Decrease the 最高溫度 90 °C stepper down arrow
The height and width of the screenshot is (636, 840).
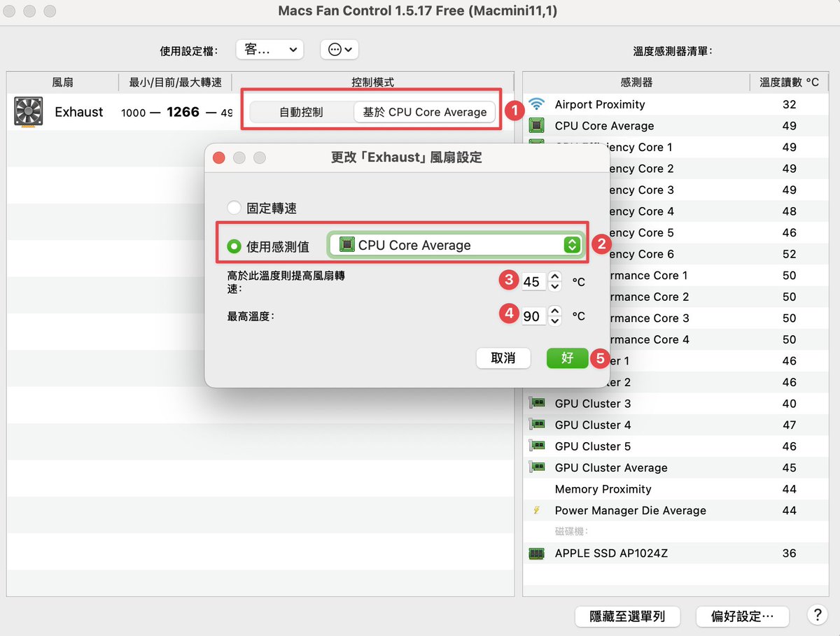click(x=555, y=320)
